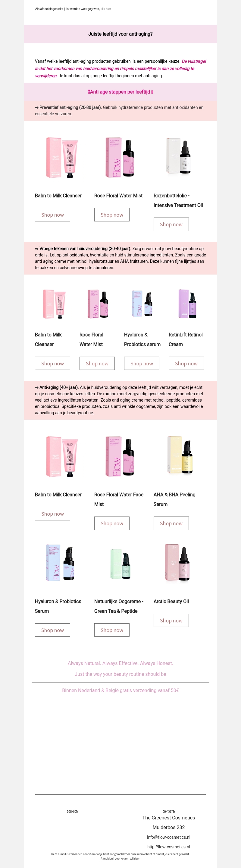Select the Arctic Beauty Oil title text
The width and height of the screenshot is (241, 868).
[171, 602]
